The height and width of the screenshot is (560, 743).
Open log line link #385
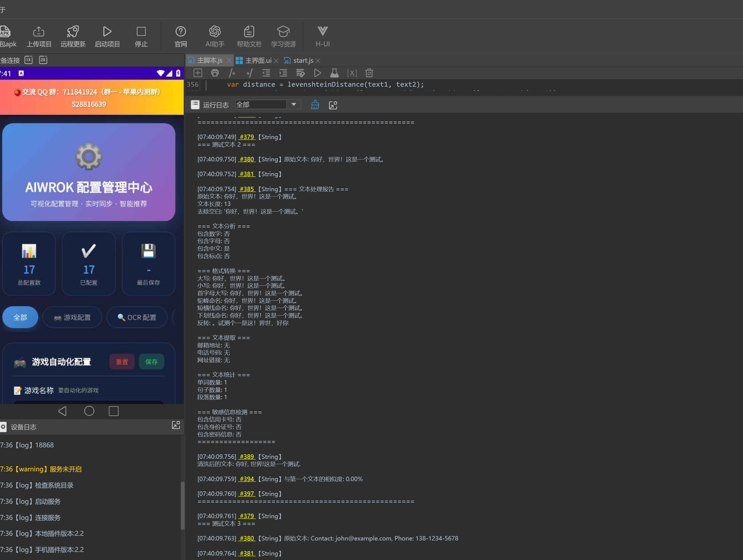coord(247,189)
